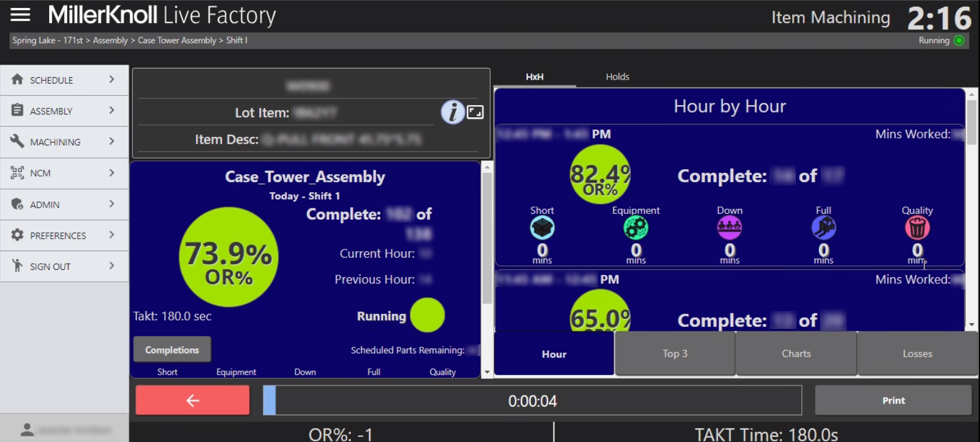
Task: Switch to the Holds tab
Action: click(617, 76)
